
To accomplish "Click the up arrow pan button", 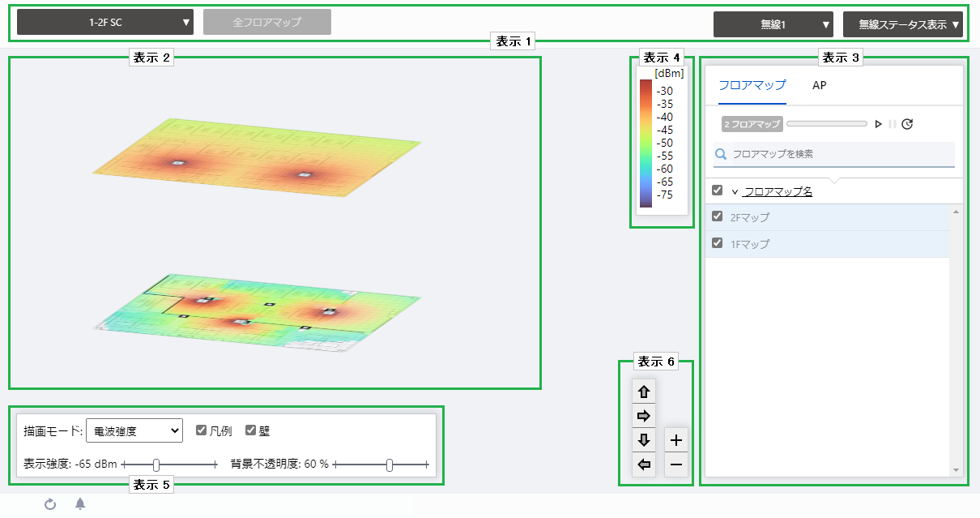I will tap(644, 392).
